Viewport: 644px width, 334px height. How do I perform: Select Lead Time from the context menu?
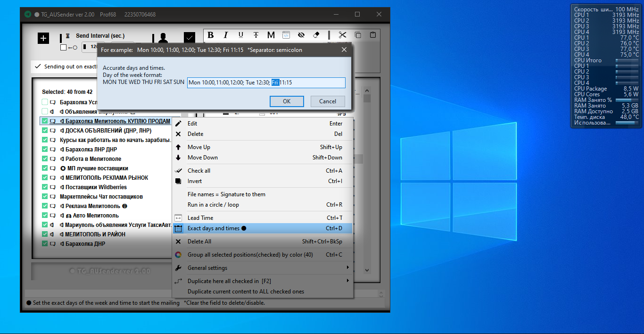(x=200, y=218)
